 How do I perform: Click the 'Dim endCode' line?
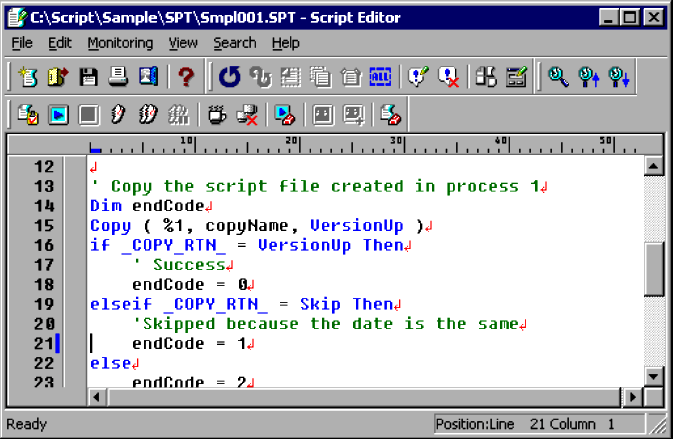[147, 206]
